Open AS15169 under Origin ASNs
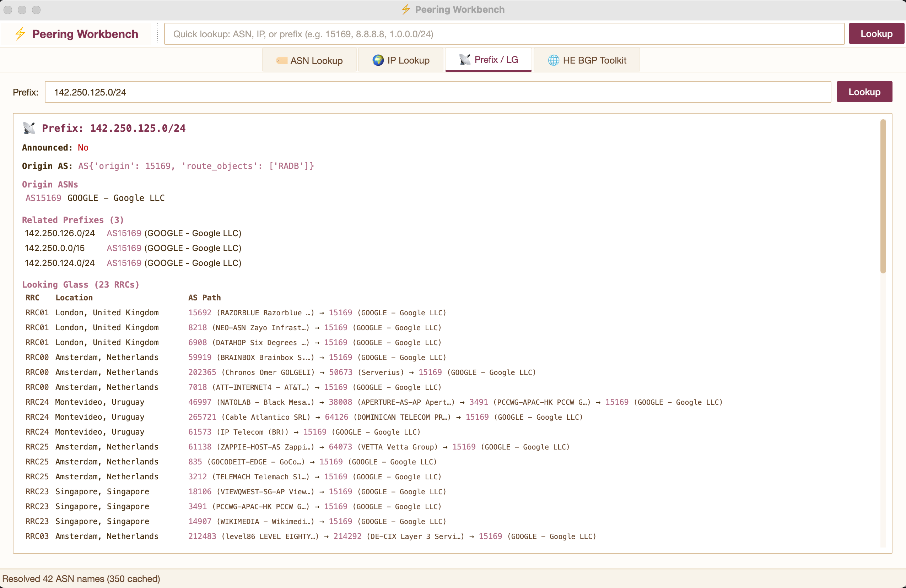 tap(43, 198)
